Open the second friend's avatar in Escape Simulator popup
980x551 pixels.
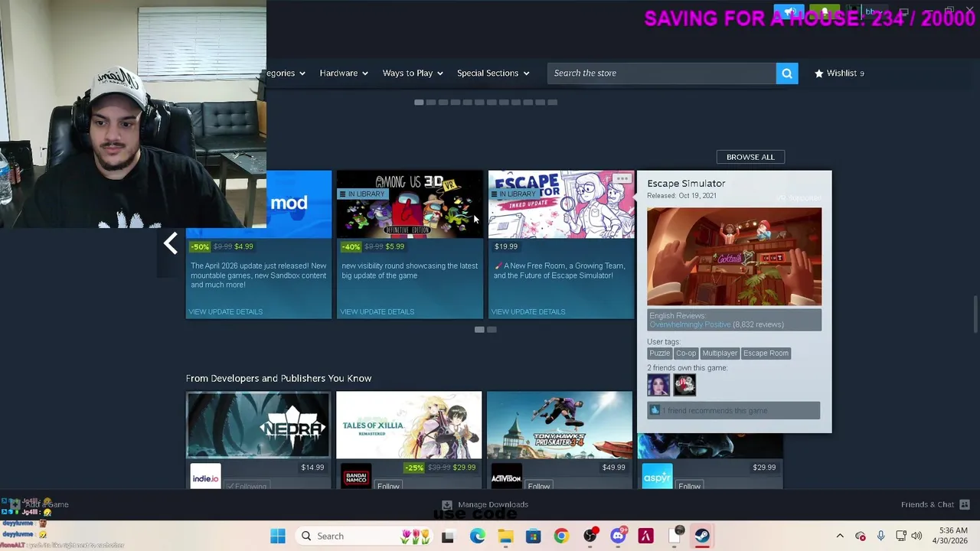684,384
